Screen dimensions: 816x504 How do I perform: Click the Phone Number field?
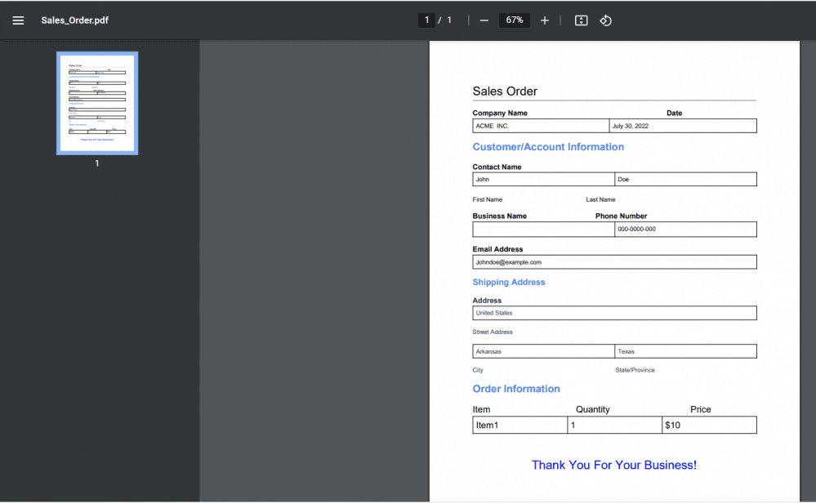click(x=685, y=230)
